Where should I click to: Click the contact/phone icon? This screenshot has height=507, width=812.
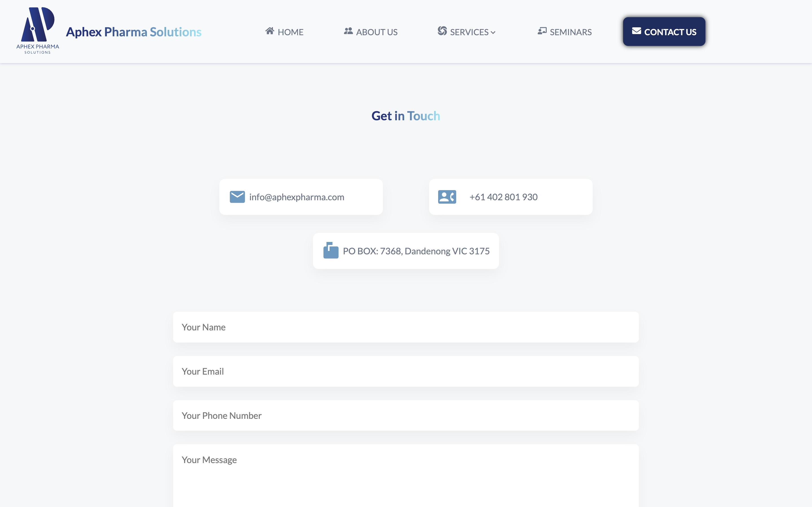click(x=447, y=197)
